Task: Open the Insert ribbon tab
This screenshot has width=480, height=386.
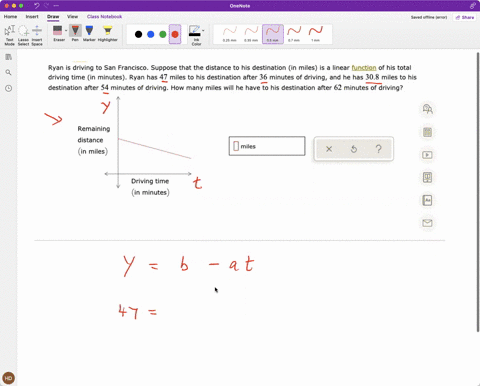Action: point(32,17)
